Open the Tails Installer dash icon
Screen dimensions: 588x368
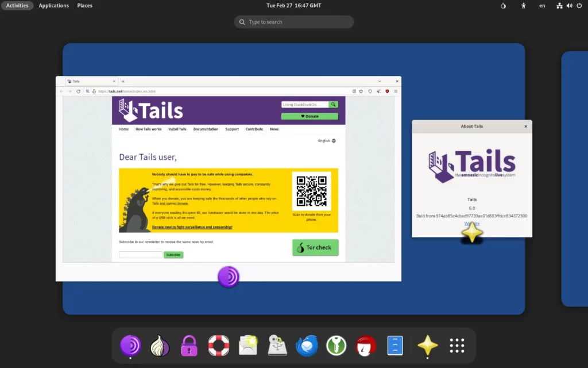tap(277, 346)
